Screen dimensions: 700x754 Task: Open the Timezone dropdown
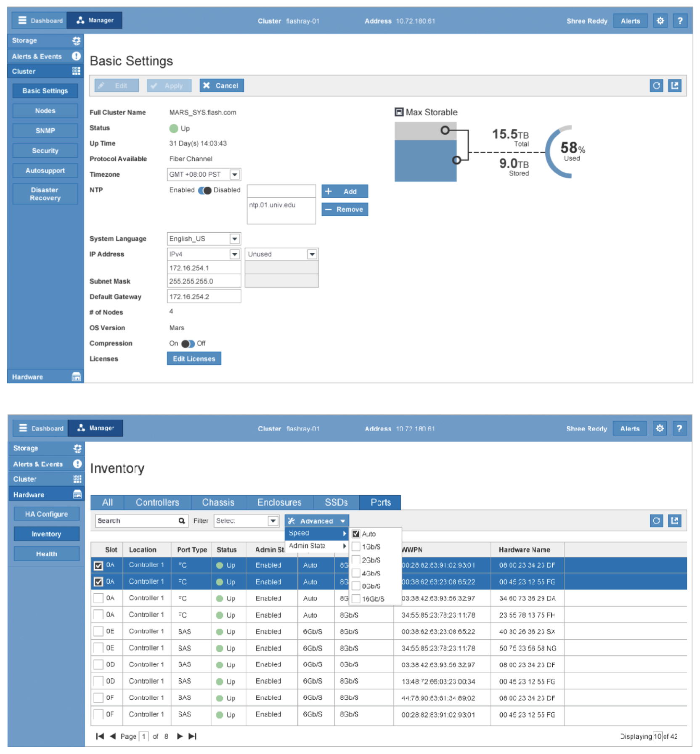click(x=234, y=175)
